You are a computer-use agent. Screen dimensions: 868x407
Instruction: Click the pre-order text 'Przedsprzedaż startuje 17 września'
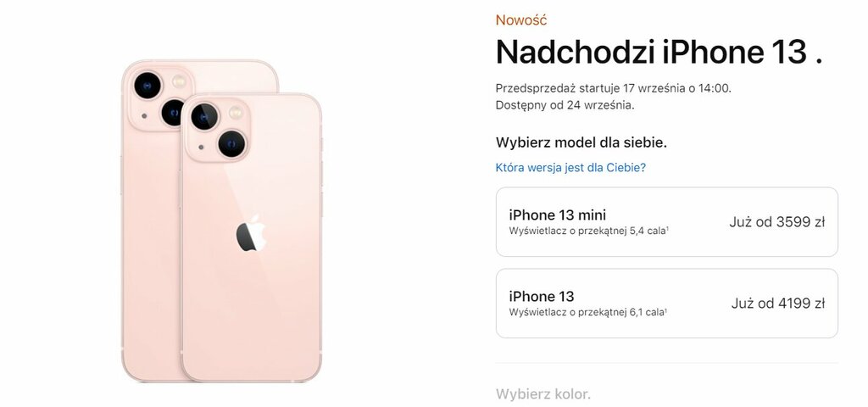(591, 88)
